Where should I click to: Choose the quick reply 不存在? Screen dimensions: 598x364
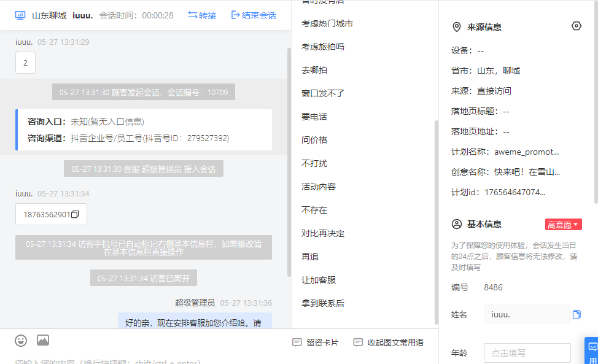coord(314,210)
